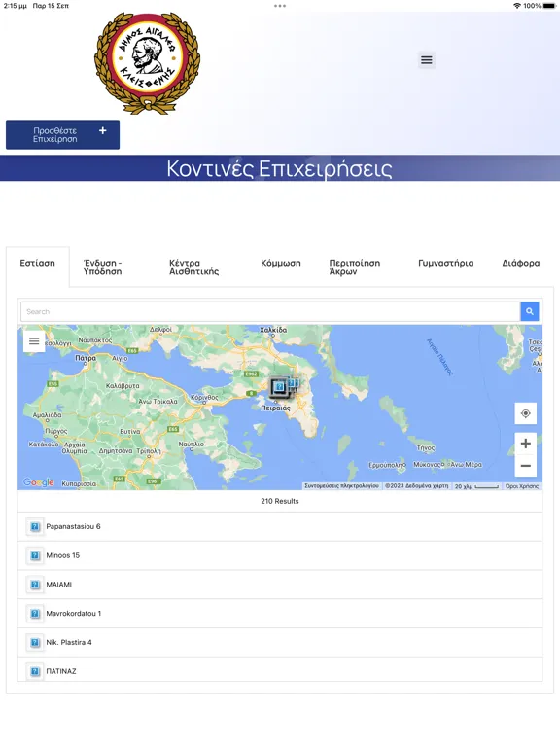This screenshot has height=747, width=560.
Task: Click the marker icon beside Minoos 15
Action: click(35, 555)
